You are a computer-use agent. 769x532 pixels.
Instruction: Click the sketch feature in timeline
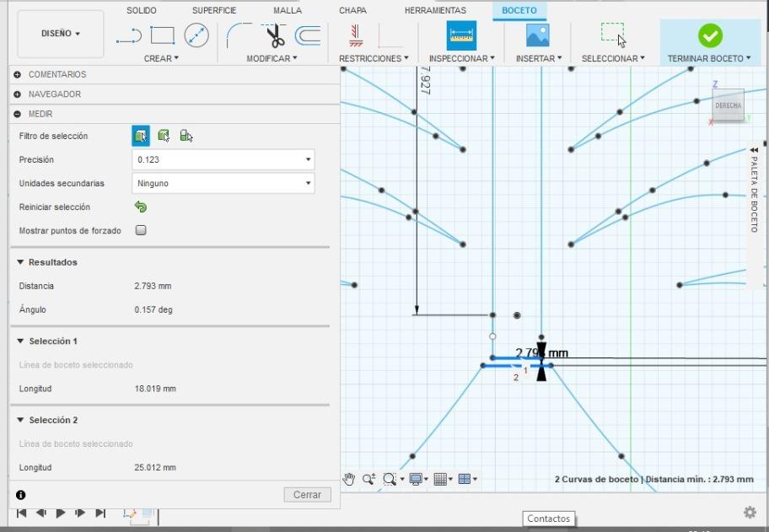[130, 513]
